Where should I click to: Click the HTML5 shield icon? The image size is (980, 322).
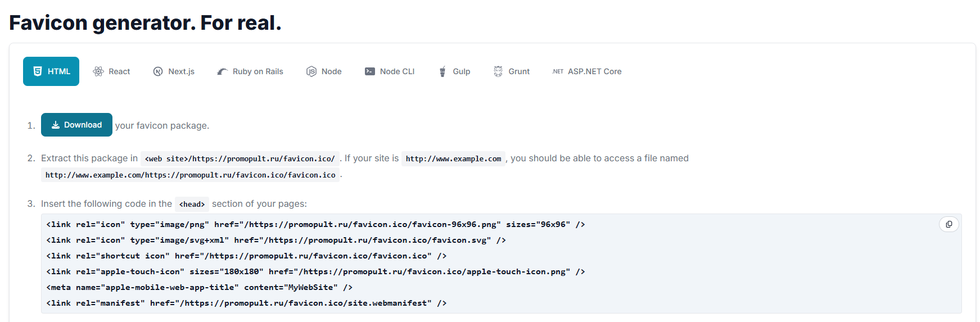[x=38, y=71]
